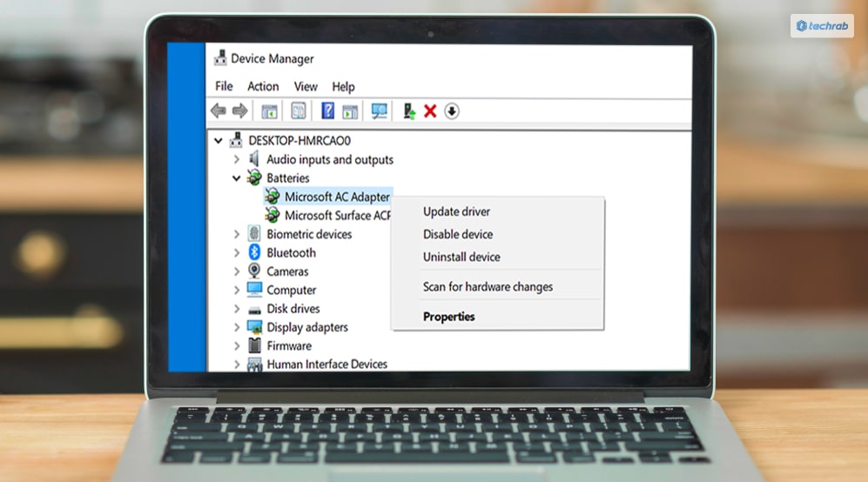Select the Batteries label
The height and width of the screenshot is (482, 868).
288,178
